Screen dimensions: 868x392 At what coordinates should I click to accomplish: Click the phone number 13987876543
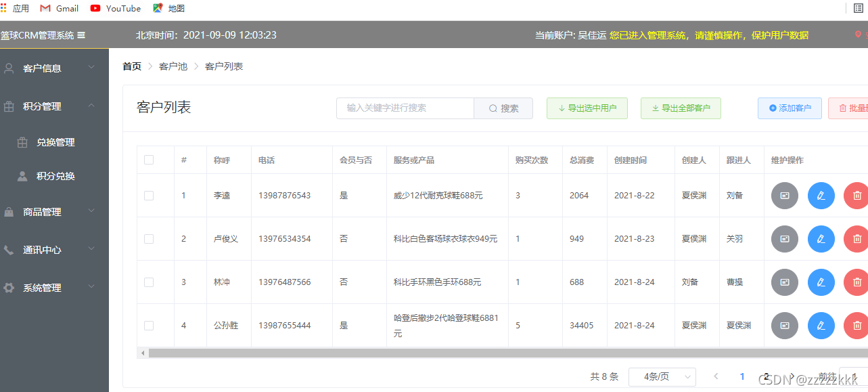click(x=285, y=196)
